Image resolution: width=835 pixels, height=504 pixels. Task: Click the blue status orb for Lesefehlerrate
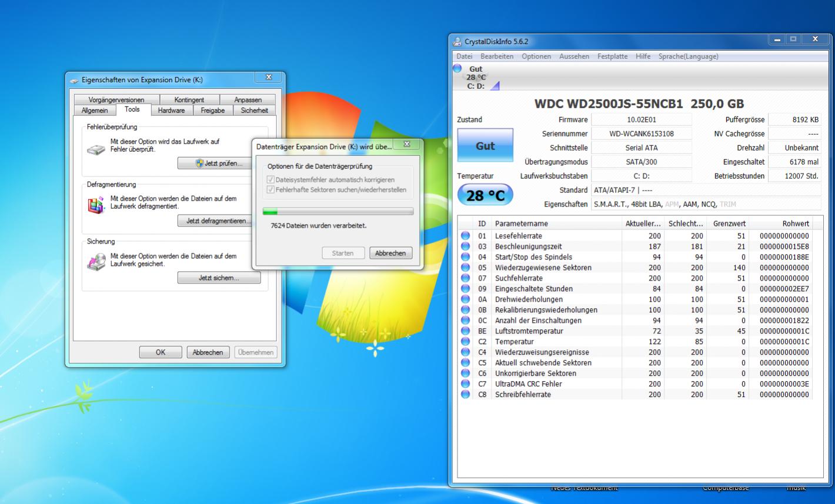point(466,236)
